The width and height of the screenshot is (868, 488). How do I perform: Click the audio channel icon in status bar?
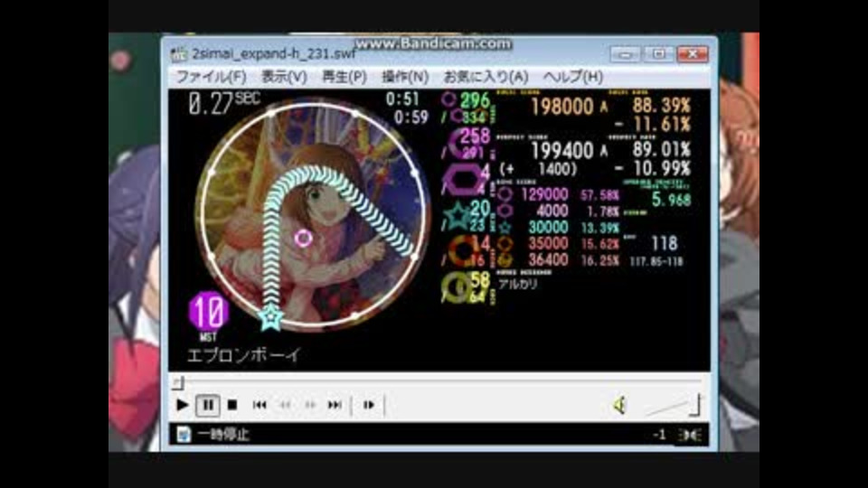690,436
